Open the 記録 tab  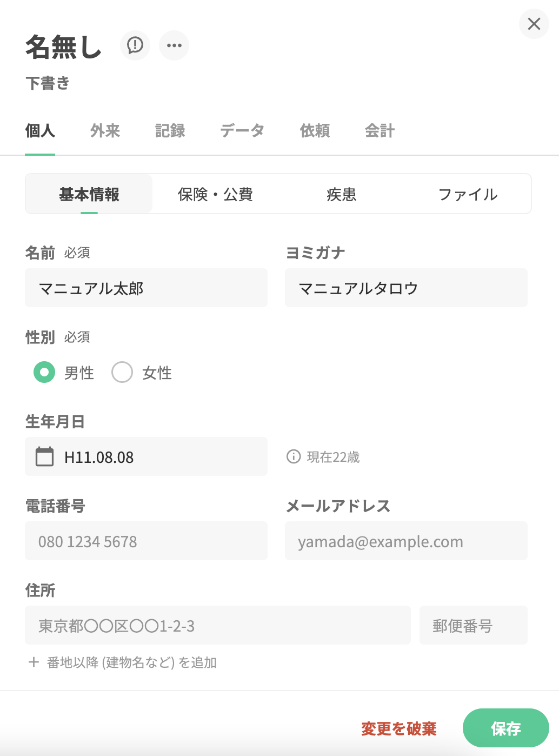click(x=170, y=130)
